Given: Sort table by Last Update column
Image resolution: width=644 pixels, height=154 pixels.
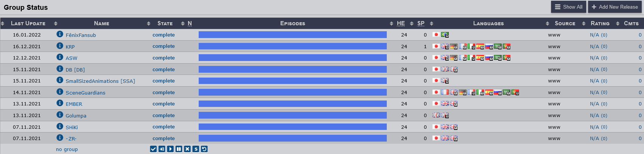Looking at the screenshot, I should pyautogui.click(x=28, y=23).
